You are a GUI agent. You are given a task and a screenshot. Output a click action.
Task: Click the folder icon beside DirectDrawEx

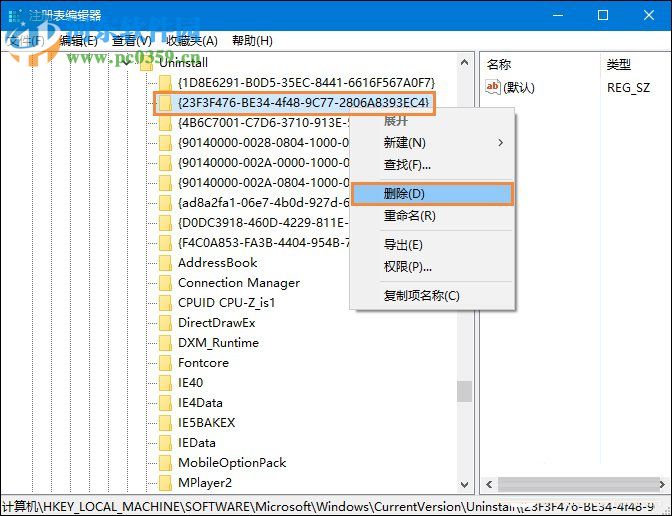165,323
